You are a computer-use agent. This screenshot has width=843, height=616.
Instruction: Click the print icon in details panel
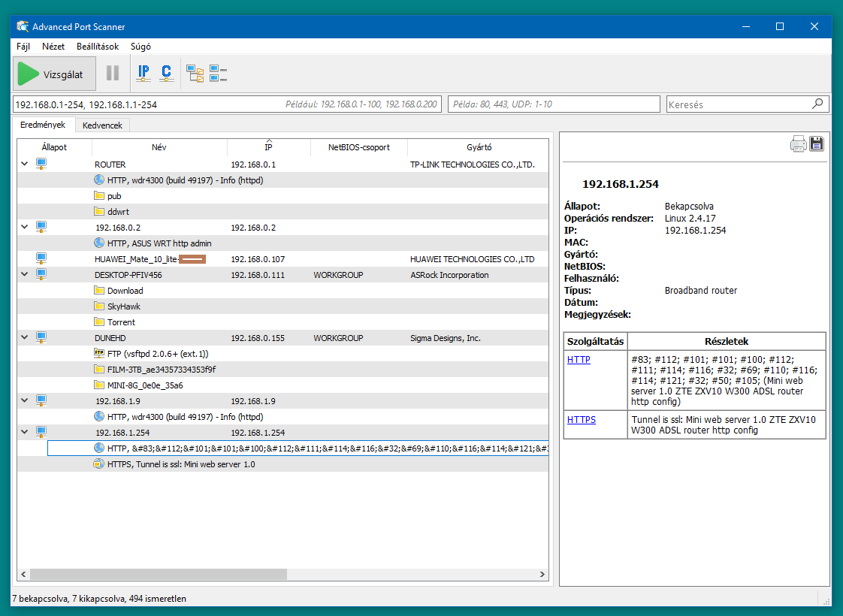[x=799, y=144]
